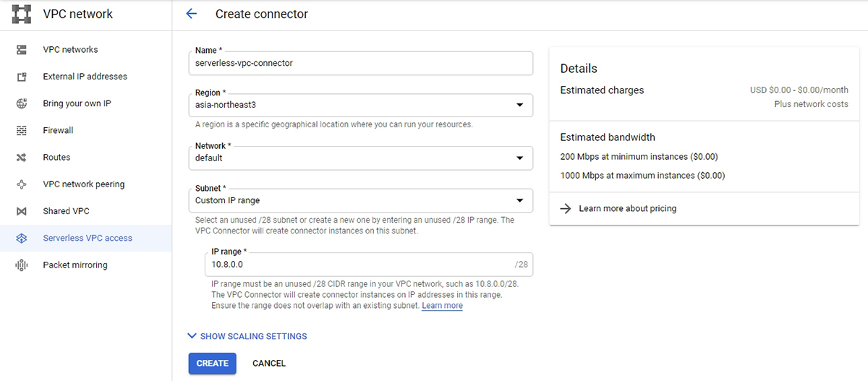Open the Network dropdown showing default
This screenshot has height=381, width=868.
[361, 158]
